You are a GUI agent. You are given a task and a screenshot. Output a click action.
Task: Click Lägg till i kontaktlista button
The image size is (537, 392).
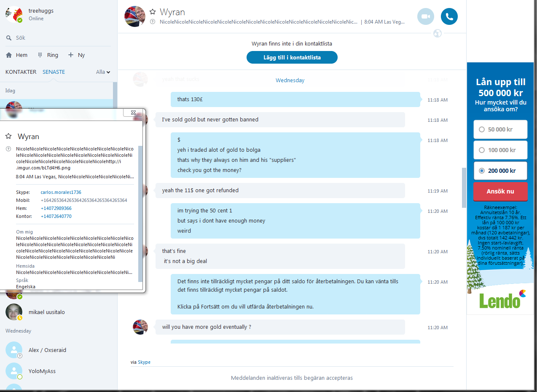(x=292, y=57)
